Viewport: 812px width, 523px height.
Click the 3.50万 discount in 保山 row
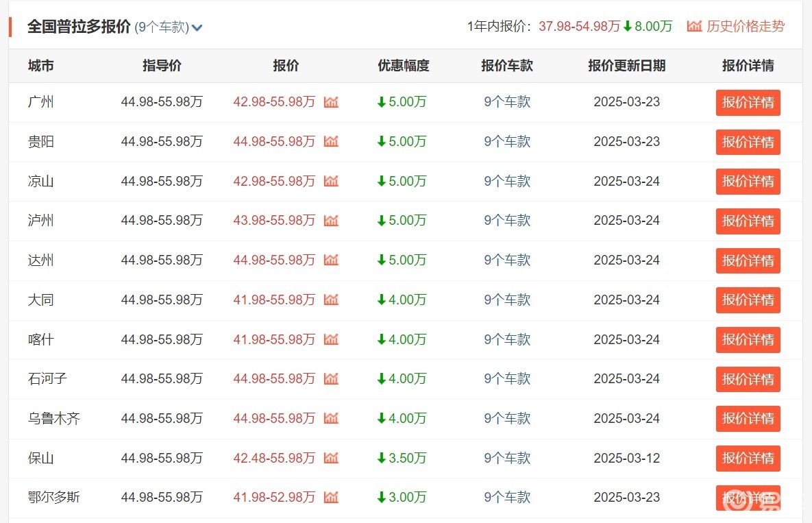[x=402, y=459]
